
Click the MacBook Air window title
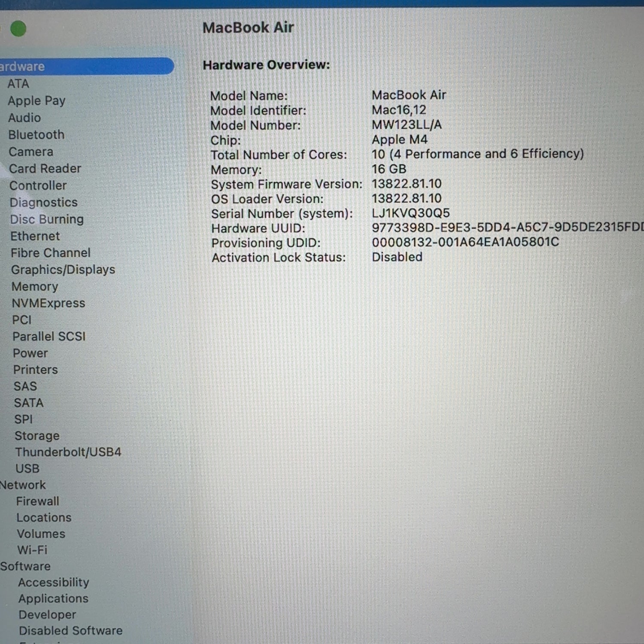tap(248, 28)
